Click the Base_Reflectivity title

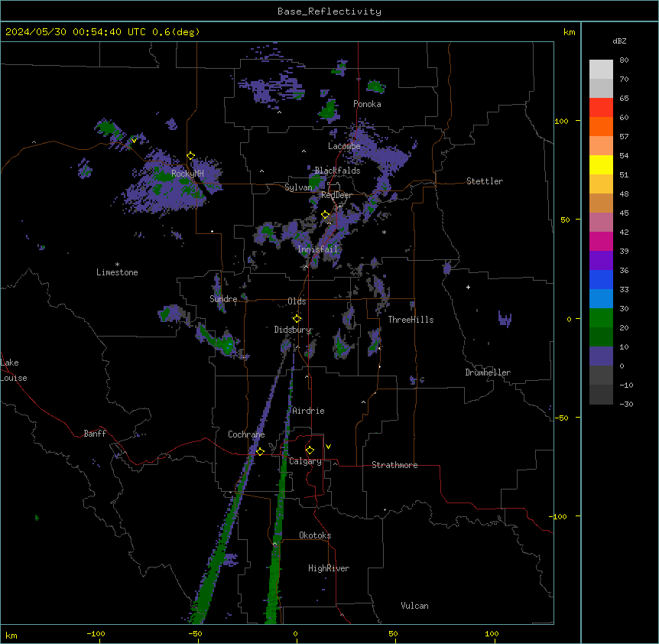pyautogui.click(x=329, y=11)
